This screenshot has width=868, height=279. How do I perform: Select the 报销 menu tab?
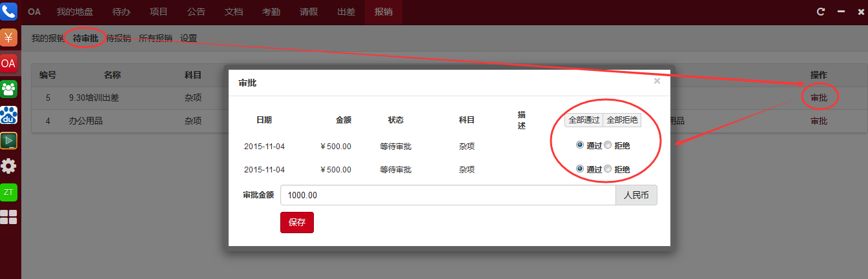384,12
